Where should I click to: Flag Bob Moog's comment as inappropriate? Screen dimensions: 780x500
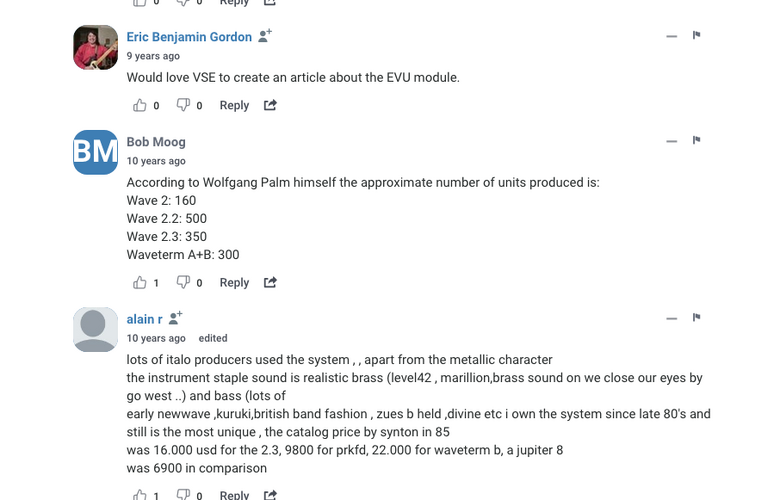(696, 140)
